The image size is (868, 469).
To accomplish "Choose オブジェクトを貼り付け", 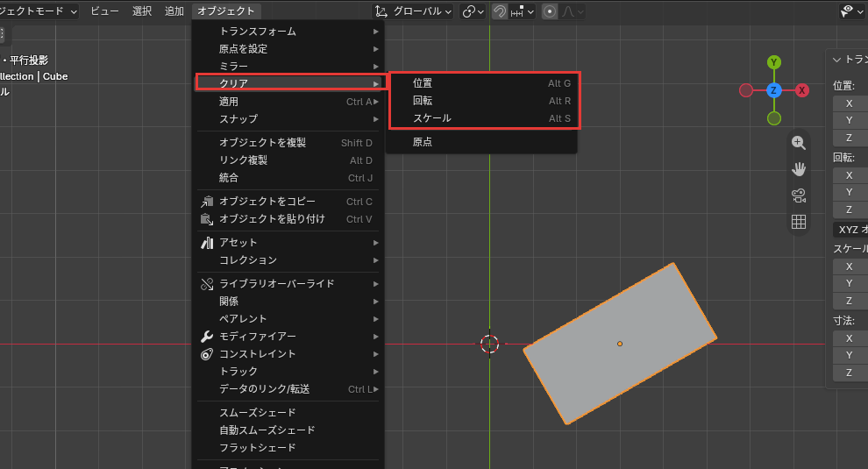I will click(x=288, y=219).
